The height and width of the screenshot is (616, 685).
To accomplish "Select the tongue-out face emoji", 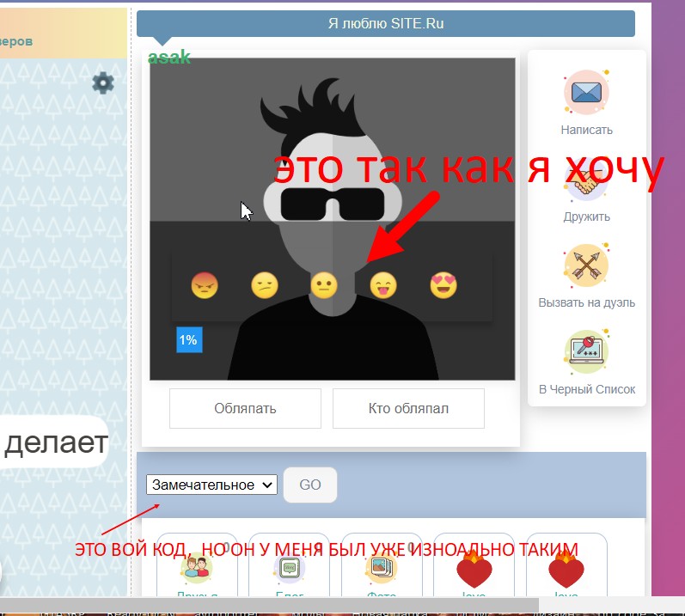I will 383,284.
